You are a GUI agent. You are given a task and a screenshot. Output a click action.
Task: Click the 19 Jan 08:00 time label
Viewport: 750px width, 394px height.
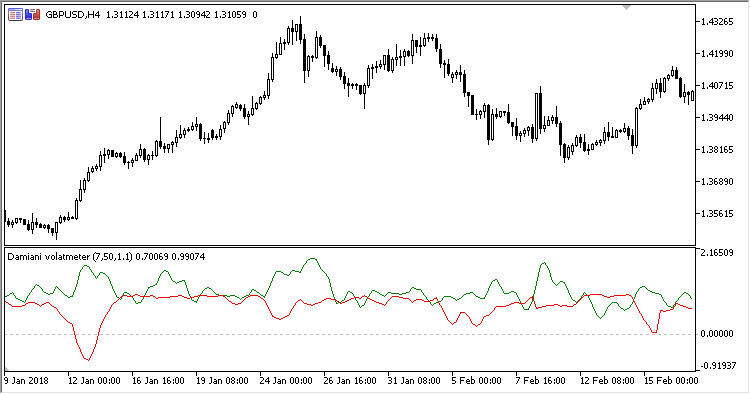222,381
